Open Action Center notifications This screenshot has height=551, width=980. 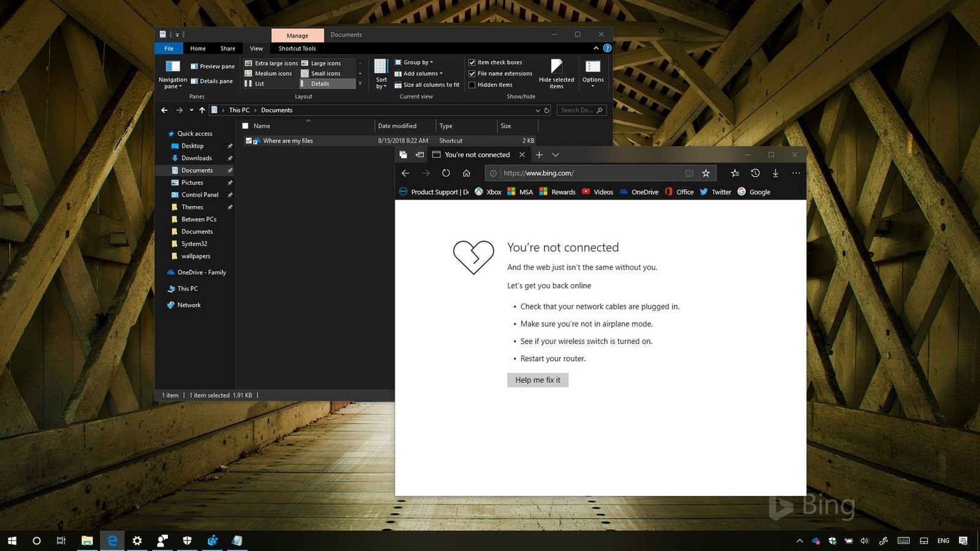(963, 541)
